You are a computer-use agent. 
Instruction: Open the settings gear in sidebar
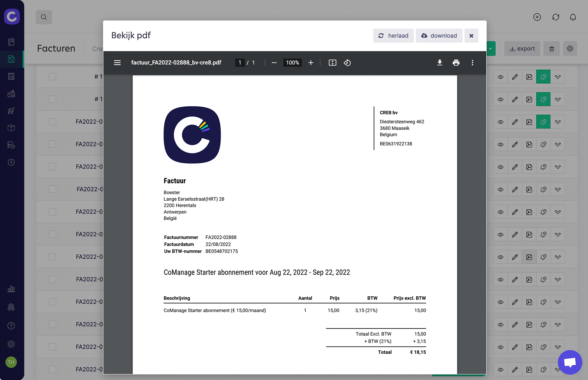[x=11, y=344]
